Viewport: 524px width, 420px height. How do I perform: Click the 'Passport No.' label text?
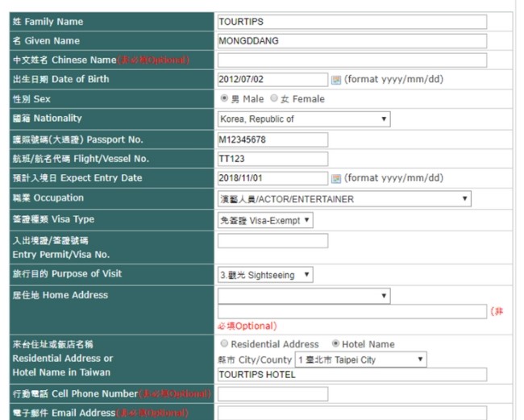114,139
